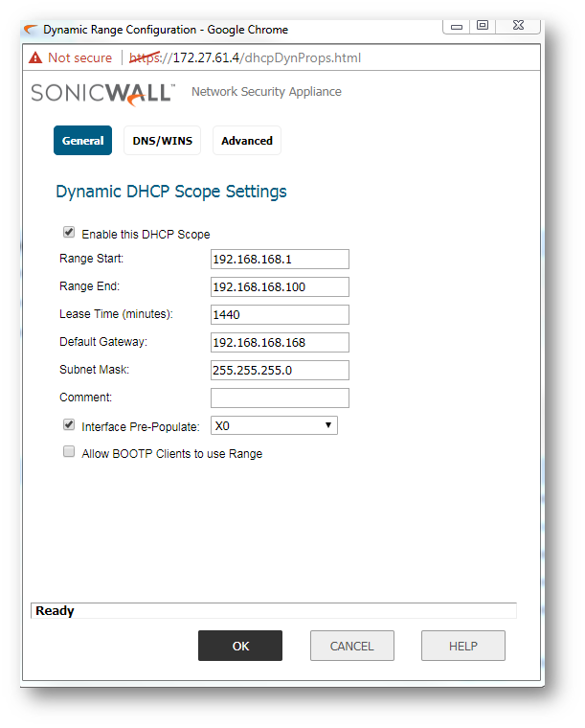Focus the Range Start field
The width and height of the screenshot is (585, 728).
[x=280, y=260]
